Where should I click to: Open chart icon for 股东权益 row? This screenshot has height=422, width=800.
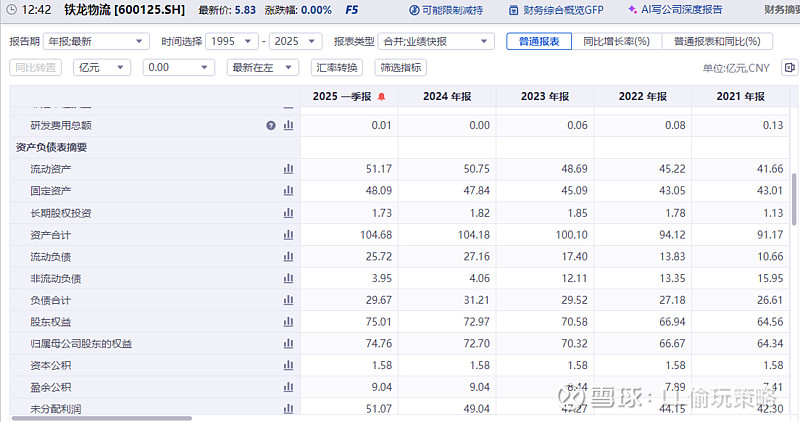[x=288, y=322]
